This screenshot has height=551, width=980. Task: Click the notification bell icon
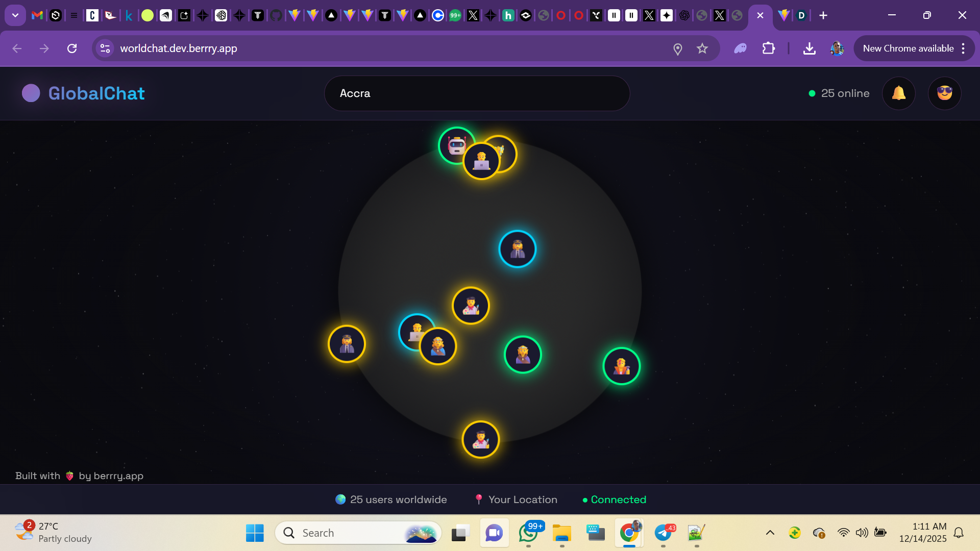tap(898, 93)
